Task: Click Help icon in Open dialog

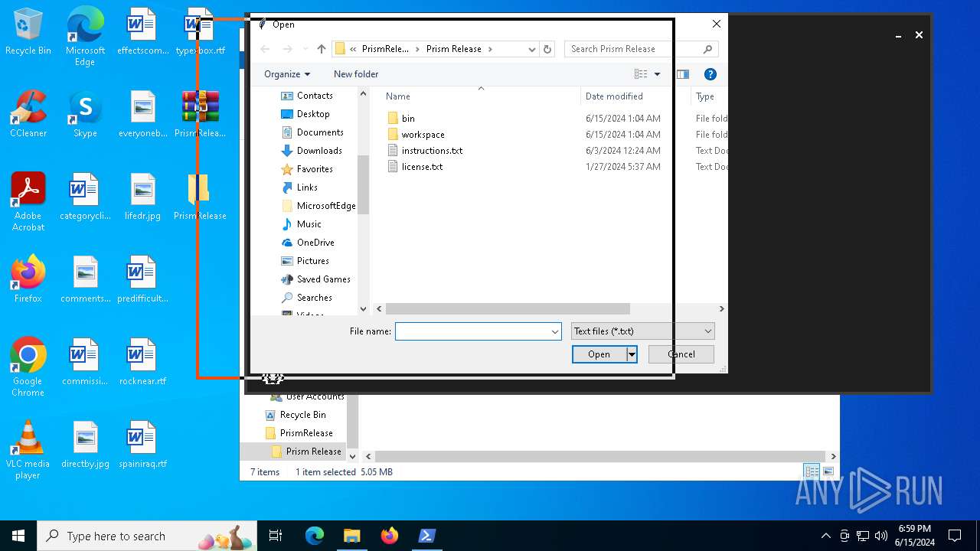Action: tap(710, 74)
